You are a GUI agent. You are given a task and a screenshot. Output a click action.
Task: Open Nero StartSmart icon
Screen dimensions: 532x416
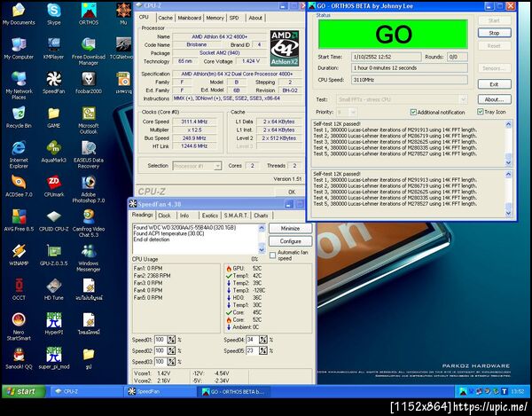coord(19,326)
